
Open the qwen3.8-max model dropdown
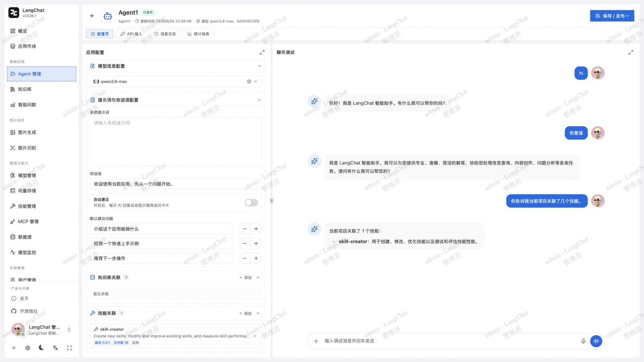[175, 82]
